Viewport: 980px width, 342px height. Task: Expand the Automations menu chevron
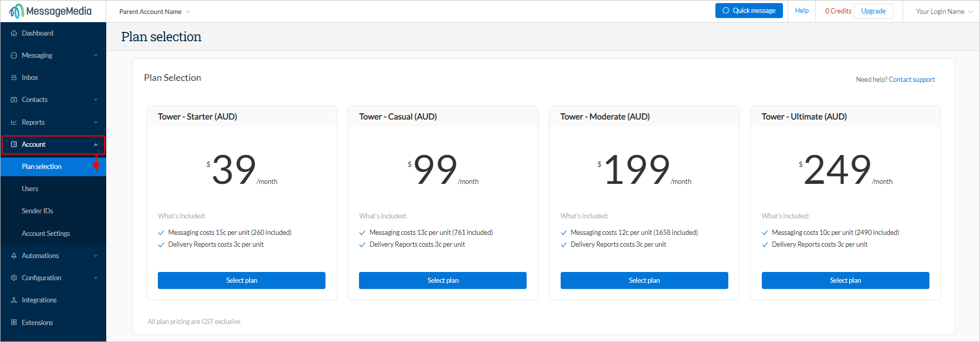click(95, 255)
